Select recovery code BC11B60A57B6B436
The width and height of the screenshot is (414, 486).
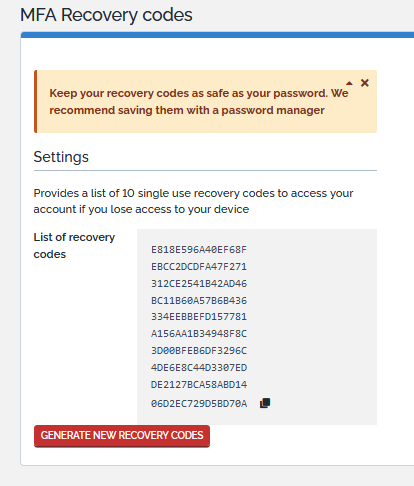point(199,301)
